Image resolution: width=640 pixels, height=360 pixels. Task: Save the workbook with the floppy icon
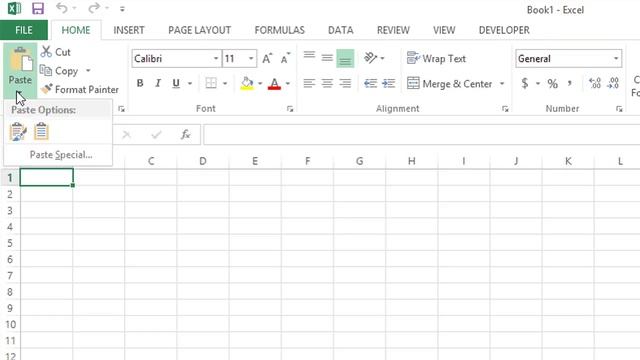[38, 9]
